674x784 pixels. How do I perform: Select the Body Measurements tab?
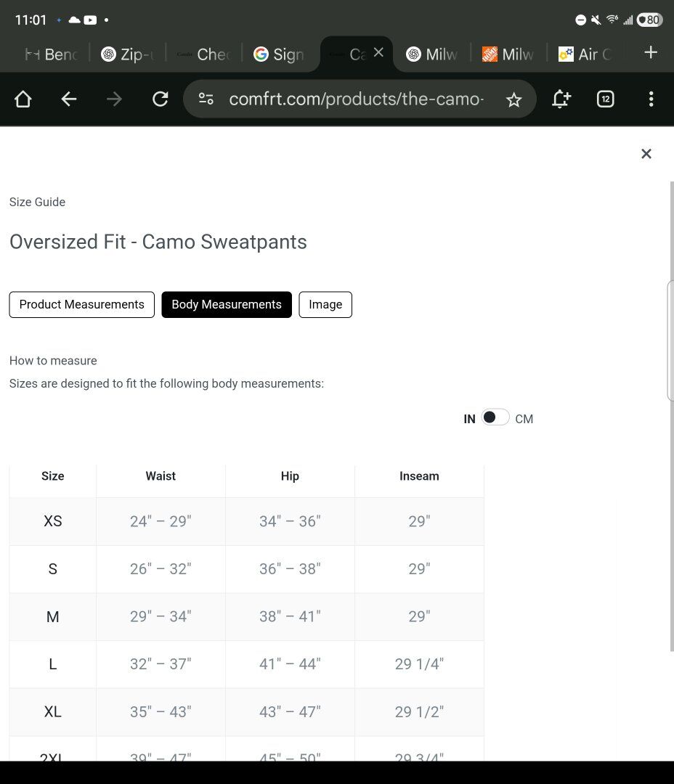click(227, 305)
